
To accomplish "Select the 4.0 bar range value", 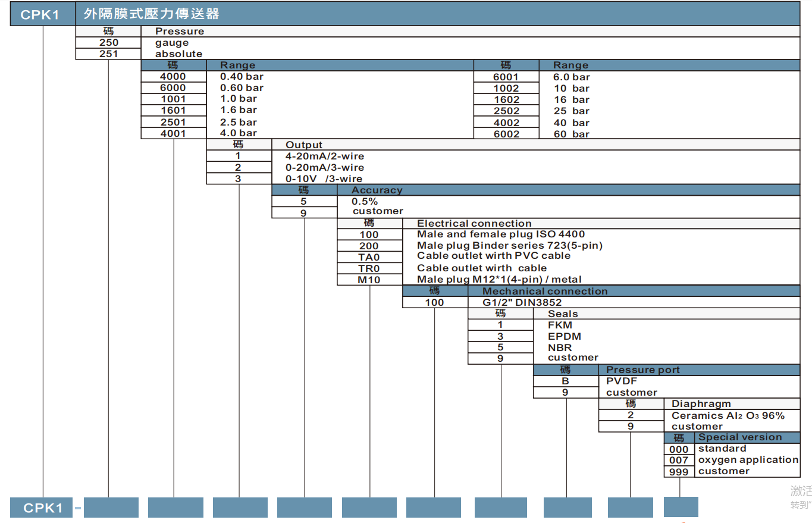I will [239, 133].
